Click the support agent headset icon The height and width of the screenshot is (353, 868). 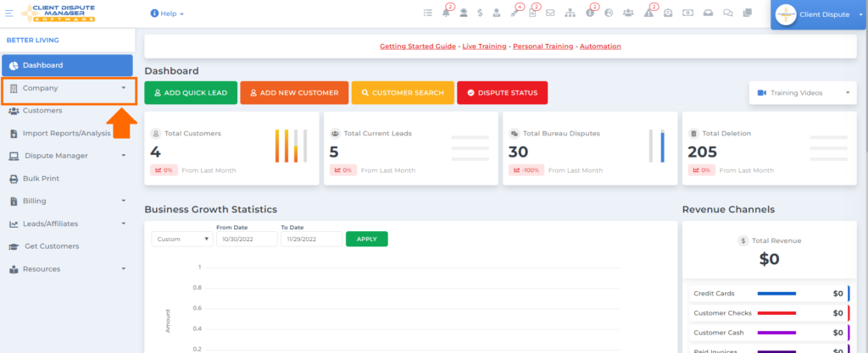pos(464,14)
